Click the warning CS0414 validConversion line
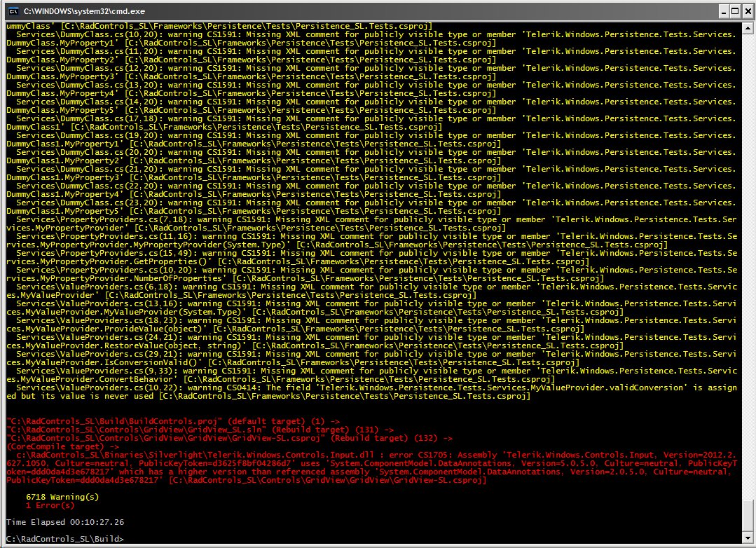This screenshot has width=756, height=548. pos(372,392)
